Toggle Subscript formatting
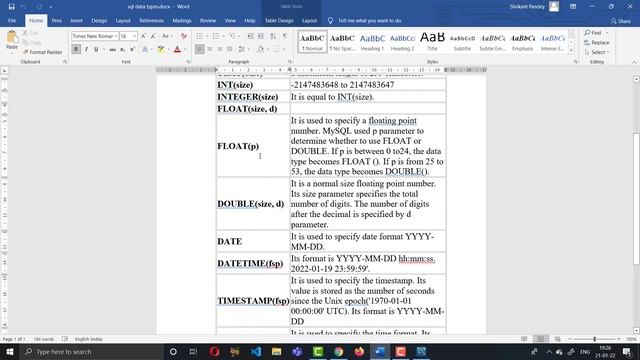640x360 pixels. tap(122, 49)
